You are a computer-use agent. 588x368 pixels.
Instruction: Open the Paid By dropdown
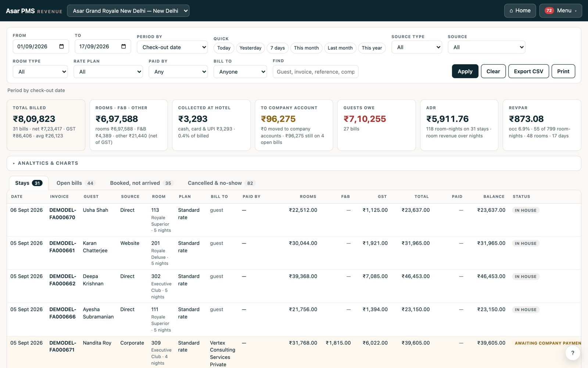click(x=178, y=72)
